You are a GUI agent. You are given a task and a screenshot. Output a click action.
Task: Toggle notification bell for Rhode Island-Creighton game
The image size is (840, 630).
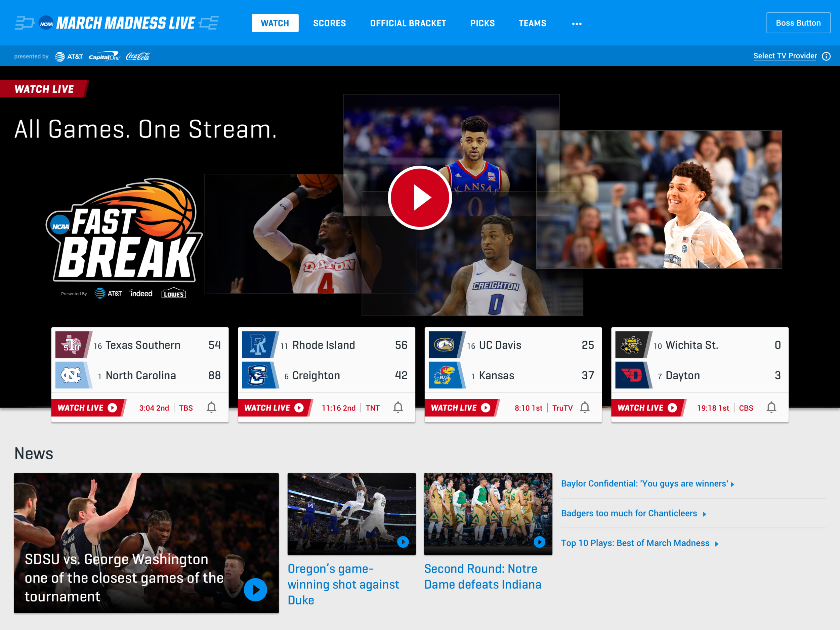point(398,408)
